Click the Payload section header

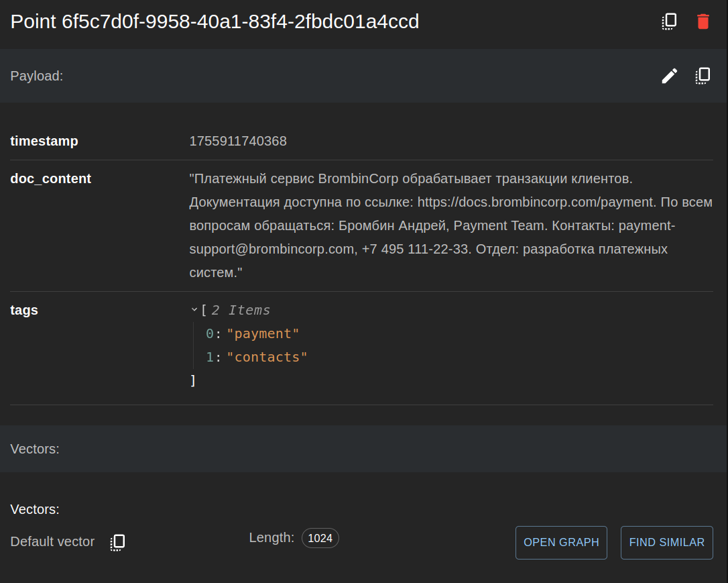click(37, 76)
